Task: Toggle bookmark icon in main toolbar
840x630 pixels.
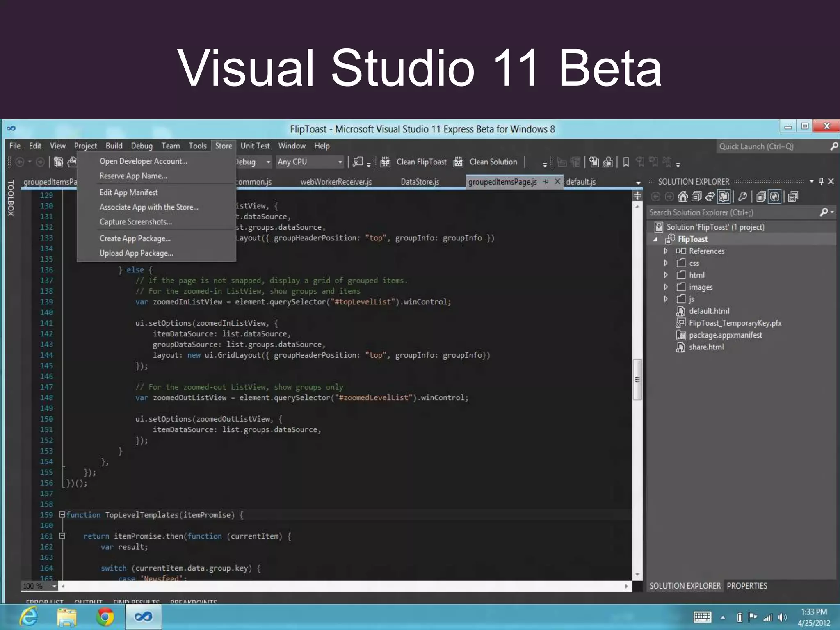Action: (x=626, y=162)
